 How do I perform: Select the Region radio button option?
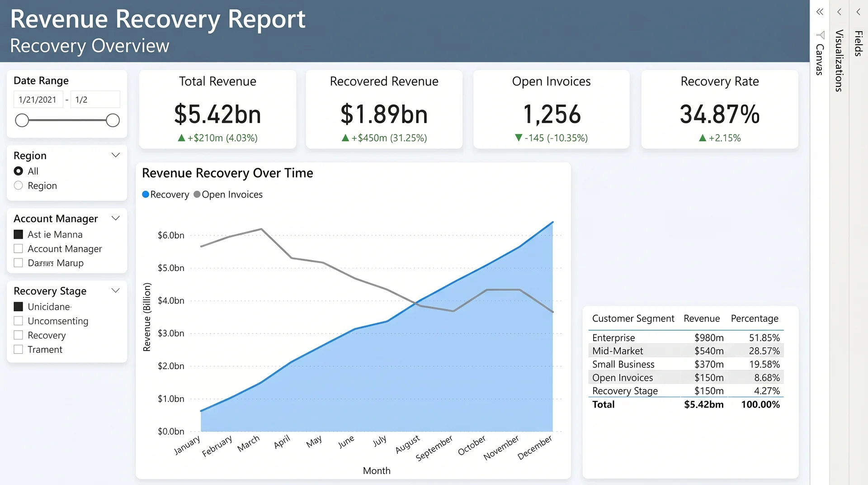pyautogui.click(x=19, y=185)
